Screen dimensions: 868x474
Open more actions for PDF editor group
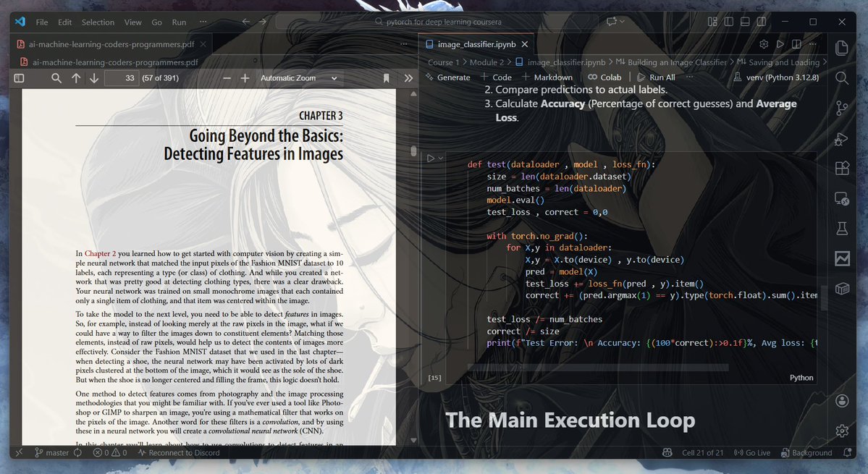[x=403, y=44]
